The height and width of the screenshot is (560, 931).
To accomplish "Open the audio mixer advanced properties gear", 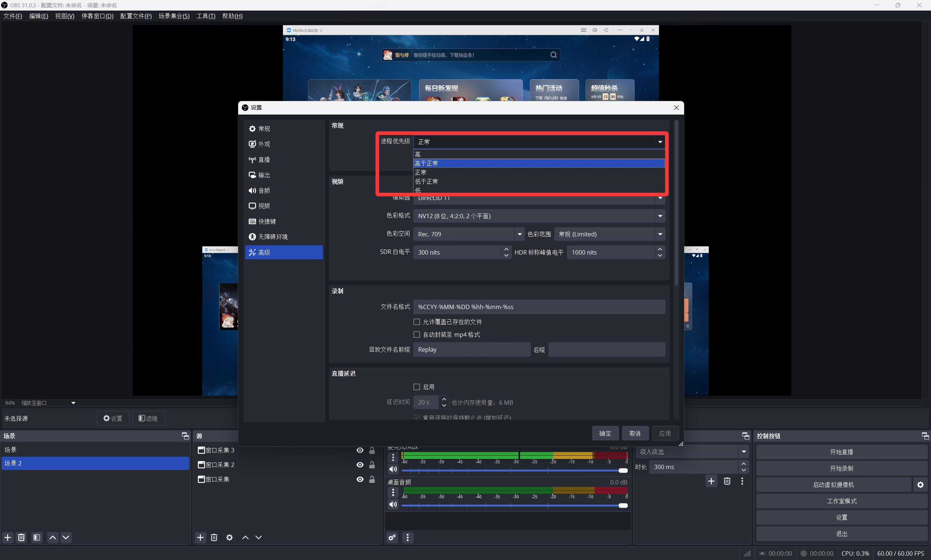I will click(x=392, y=537).
